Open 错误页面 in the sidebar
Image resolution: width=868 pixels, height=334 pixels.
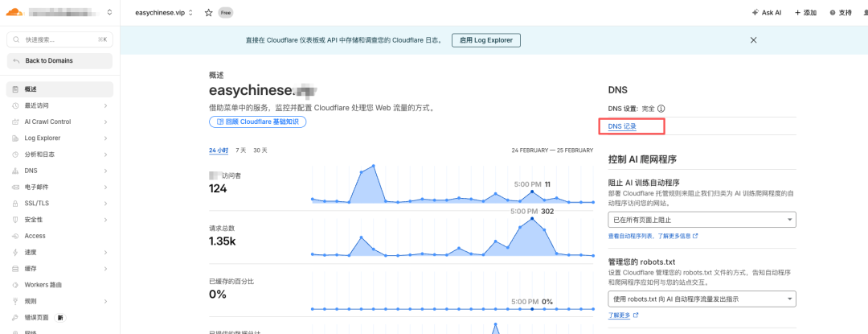[x=59, y=318]
